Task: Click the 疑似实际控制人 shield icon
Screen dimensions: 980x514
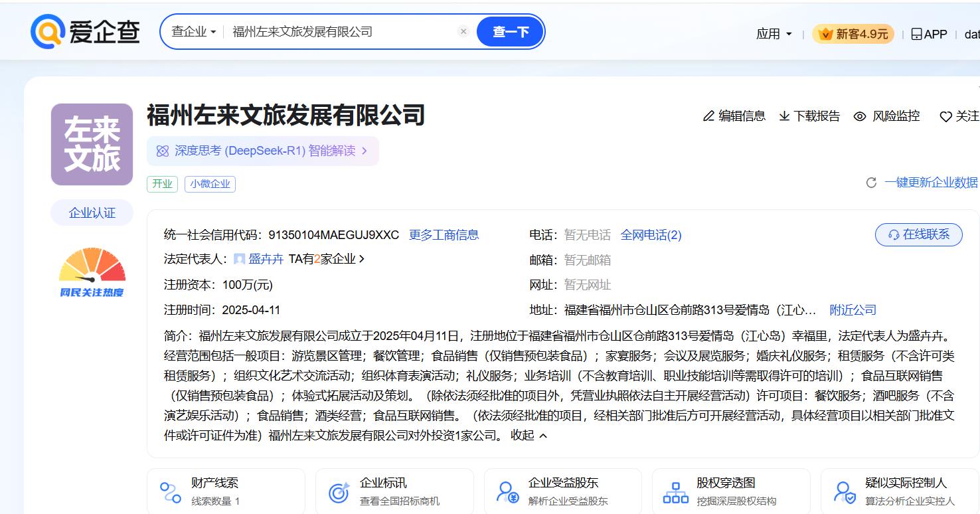Action: [x=845, y=492]
